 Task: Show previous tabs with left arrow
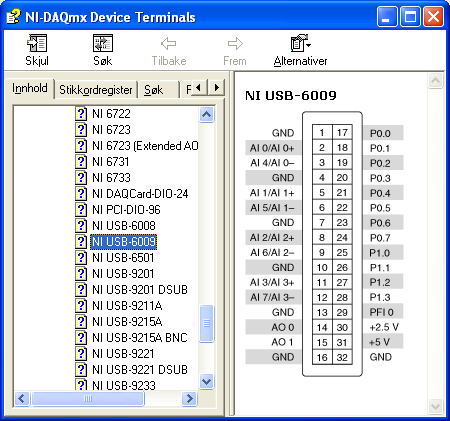coord(199,88)
